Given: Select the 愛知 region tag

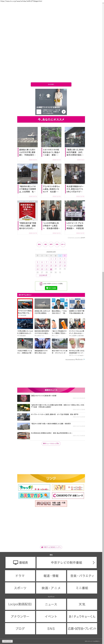Looking at the screenshot, I should pyautogui.click(x=39, y=244).
